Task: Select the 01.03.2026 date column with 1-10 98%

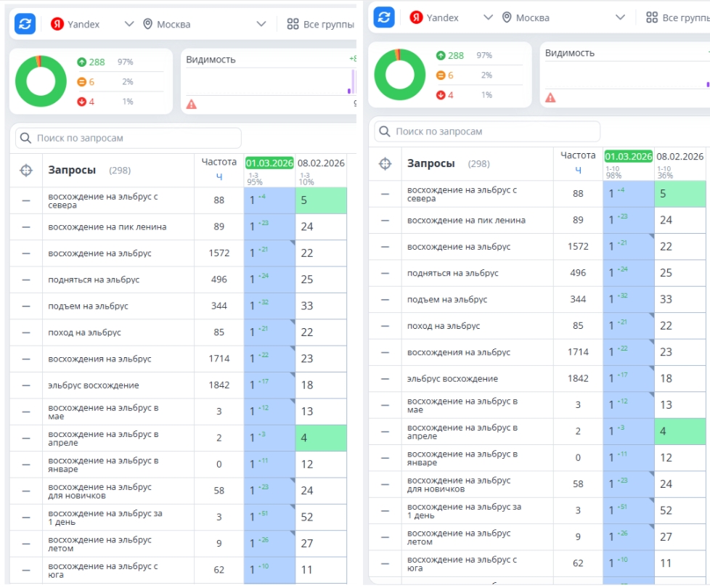Action: 628,156
